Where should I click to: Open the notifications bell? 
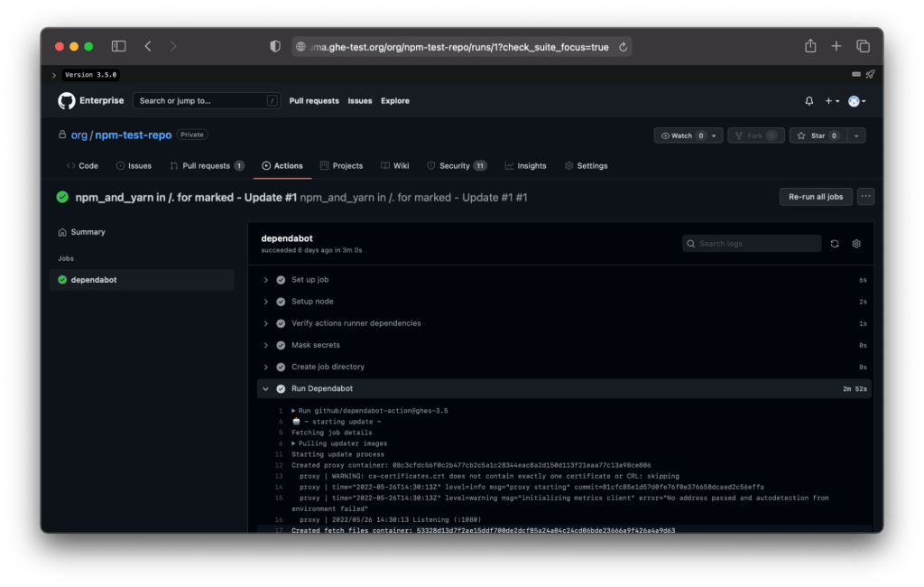809,101
